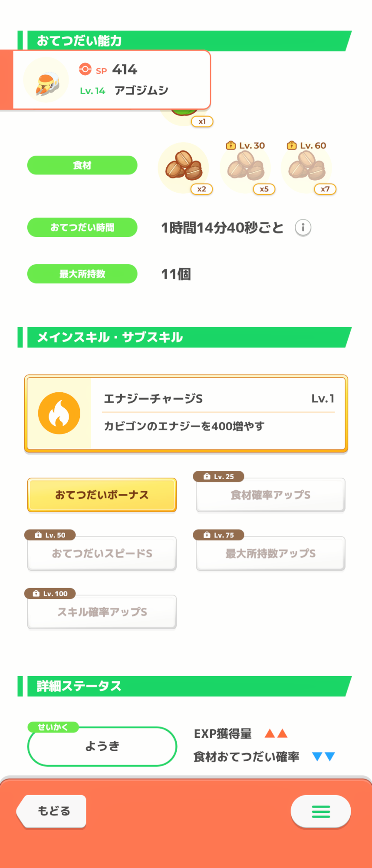Tap the Lv. 60 locked bean ingredient
The width and height of the screenshot is (372, 868).
tap(306, 168)
